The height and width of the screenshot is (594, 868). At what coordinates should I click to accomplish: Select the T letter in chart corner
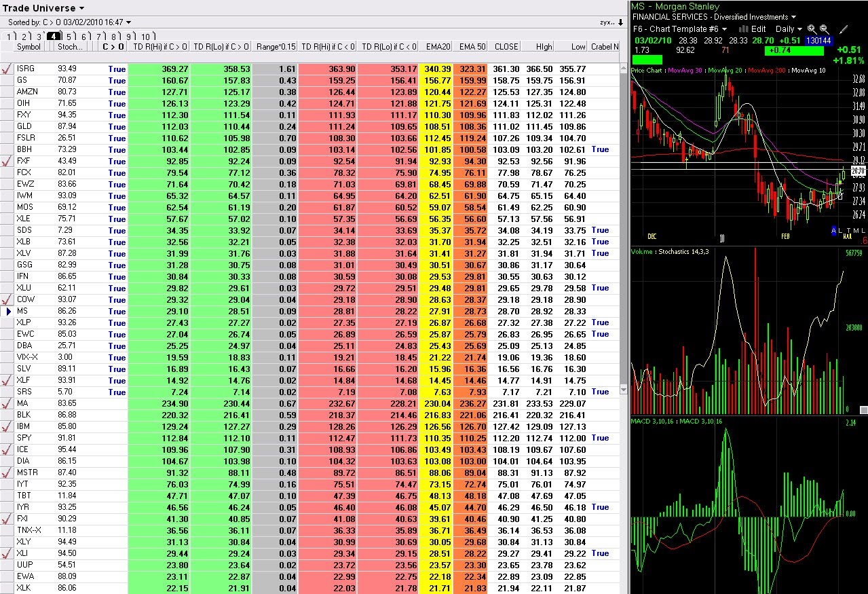click(848, 231)
